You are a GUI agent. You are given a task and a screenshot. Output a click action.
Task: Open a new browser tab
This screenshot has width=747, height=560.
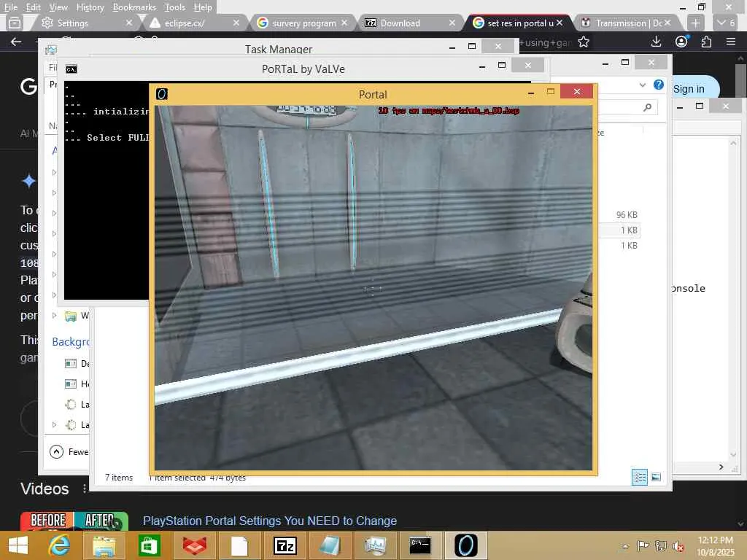coord(695,23)
